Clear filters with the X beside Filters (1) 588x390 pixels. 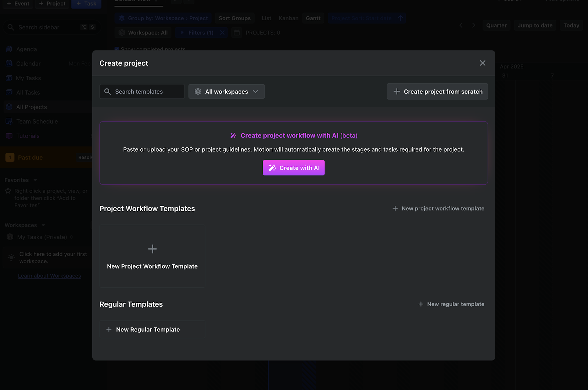tap(222, 33)
